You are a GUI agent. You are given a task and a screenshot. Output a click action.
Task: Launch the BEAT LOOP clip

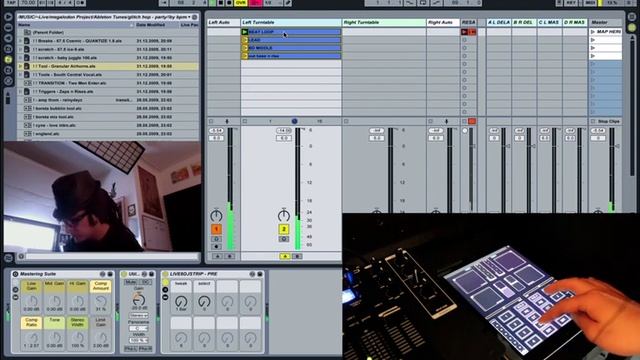click(x=244, y=32)
